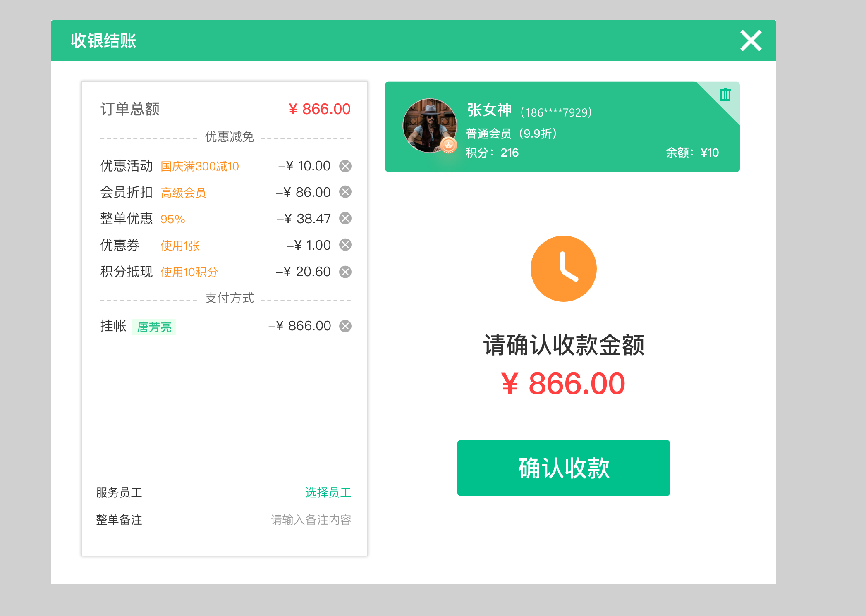Click the order total amount ¥866.00
Screen dimensions: 866x616
pyautogui.click(x=319, y=109)
